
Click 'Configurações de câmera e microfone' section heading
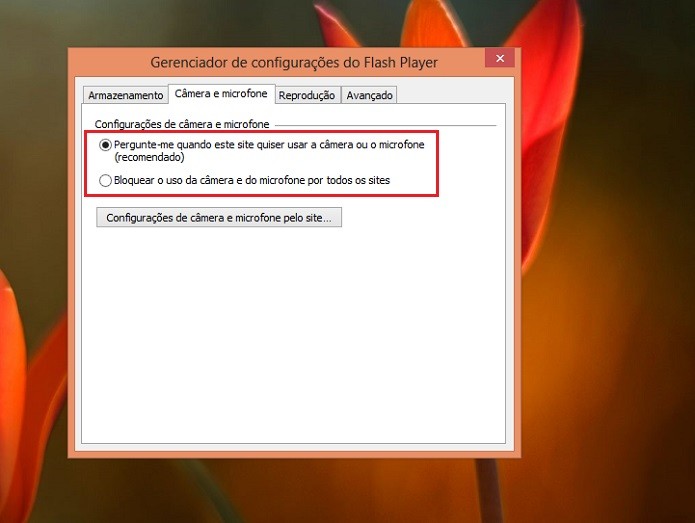[x=182, y=125]
